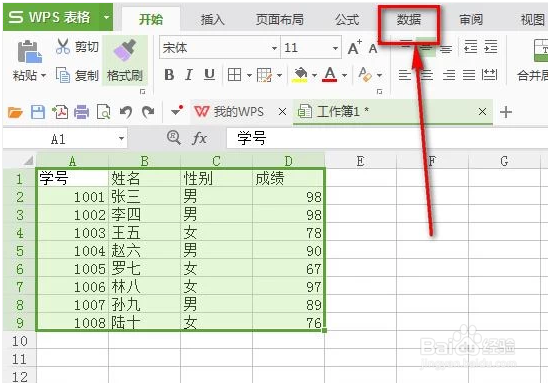Align text left icon
Image resolution: width=548 pixels, height=383 pixels.
coord(405,75)
